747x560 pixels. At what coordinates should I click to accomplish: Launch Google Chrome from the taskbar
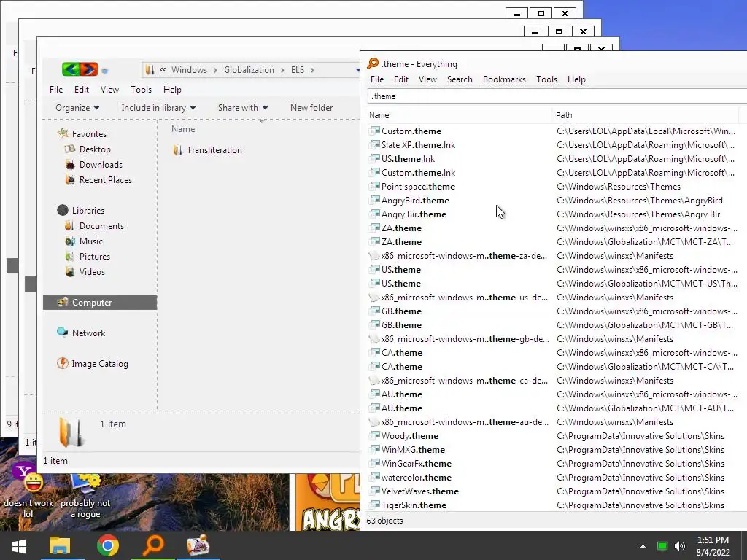[108, 545]
